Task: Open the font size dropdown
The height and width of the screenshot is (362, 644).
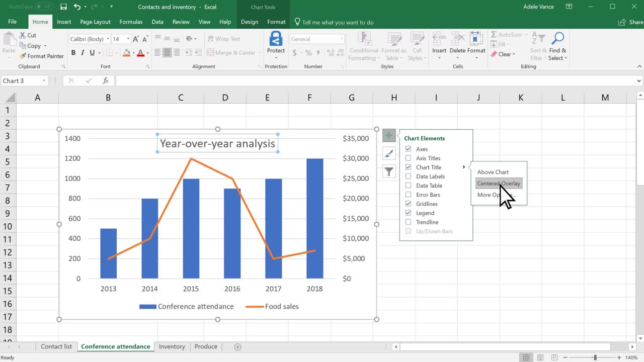Action: point(128,39)
